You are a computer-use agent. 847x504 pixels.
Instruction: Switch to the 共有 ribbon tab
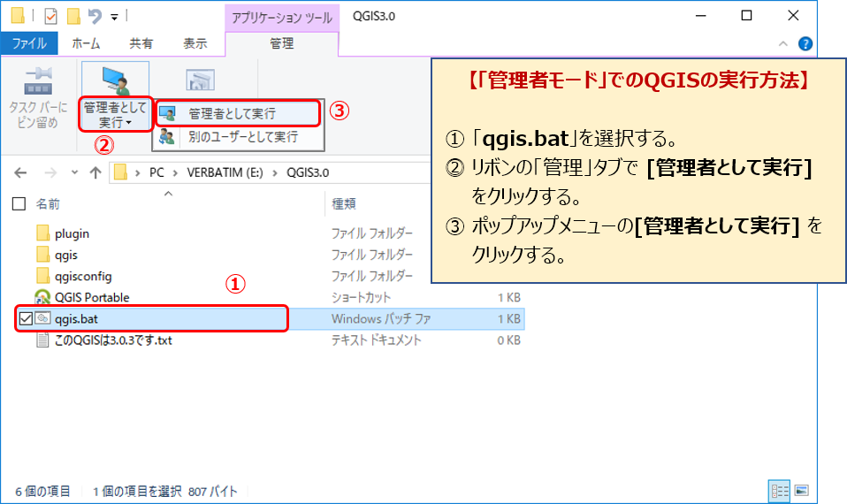coord(141,43)
